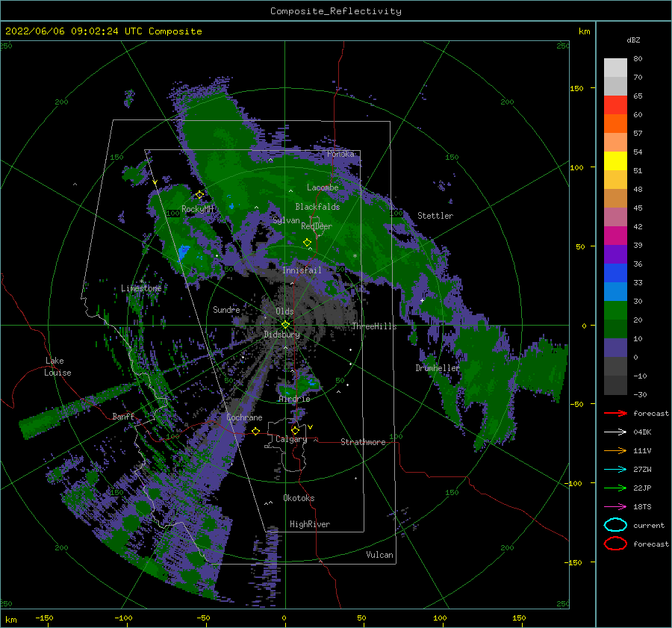Click the Sylvan map label
The width and height of the screenshot is (672, 628).
pyautogui.click(x=286, y=220)
